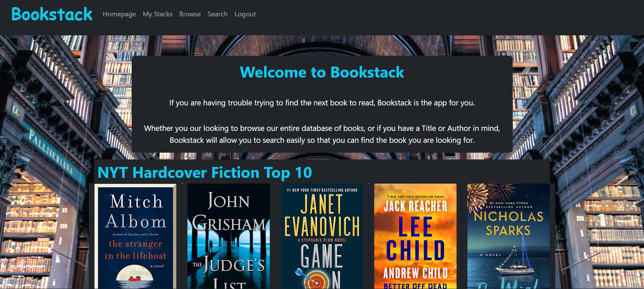This screenshot has width=644, height=289.
Task: Click the Welcome to Bookstack heading
Action: click(x=322, y=72)
